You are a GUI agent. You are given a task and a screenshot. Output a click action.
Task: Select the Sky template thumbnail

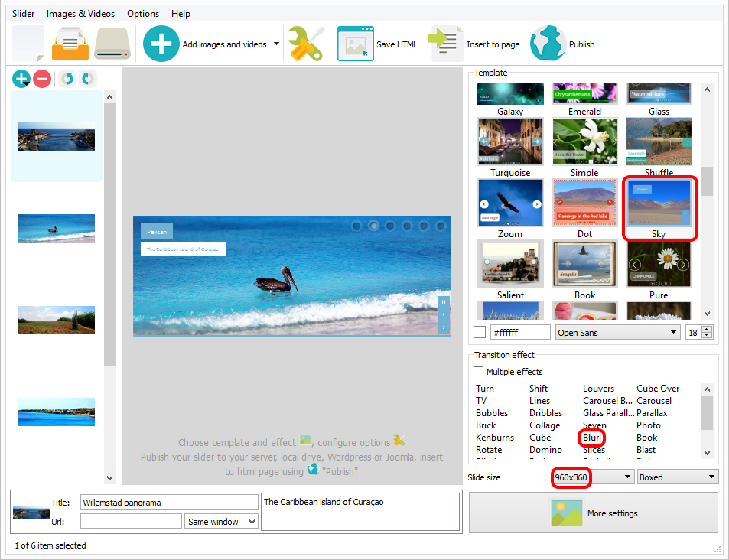659,203
